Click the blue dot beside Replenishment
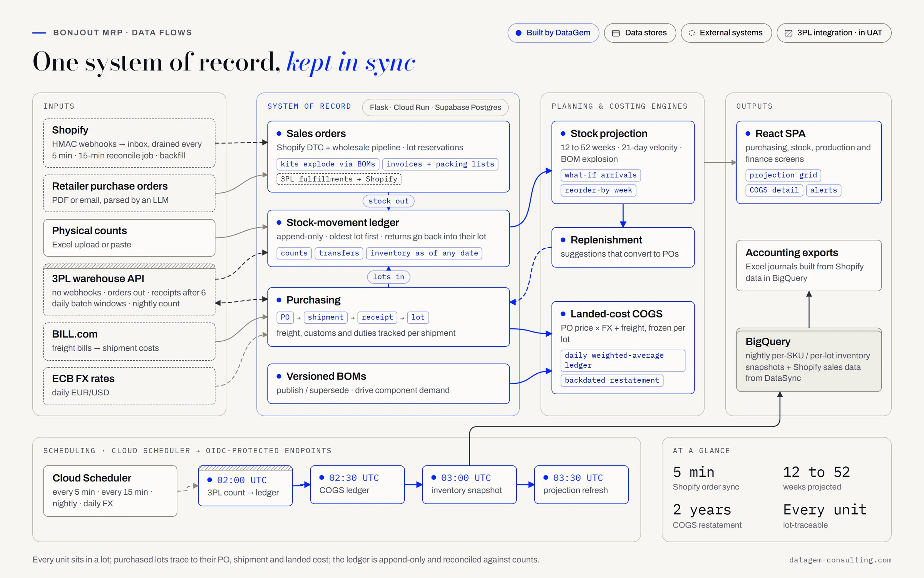Image resolution: width=924 pixels, height=578 pixels. tap(563, 240)
